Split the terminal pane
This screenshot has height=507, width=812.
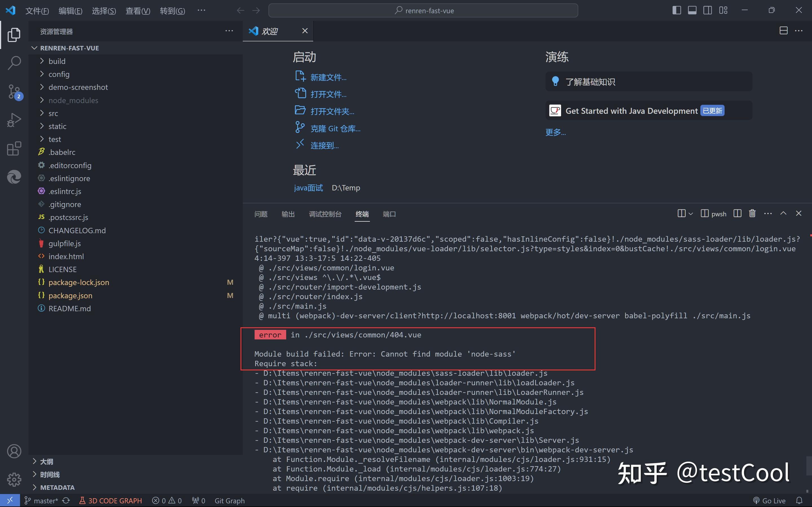(x=737, y=213)
